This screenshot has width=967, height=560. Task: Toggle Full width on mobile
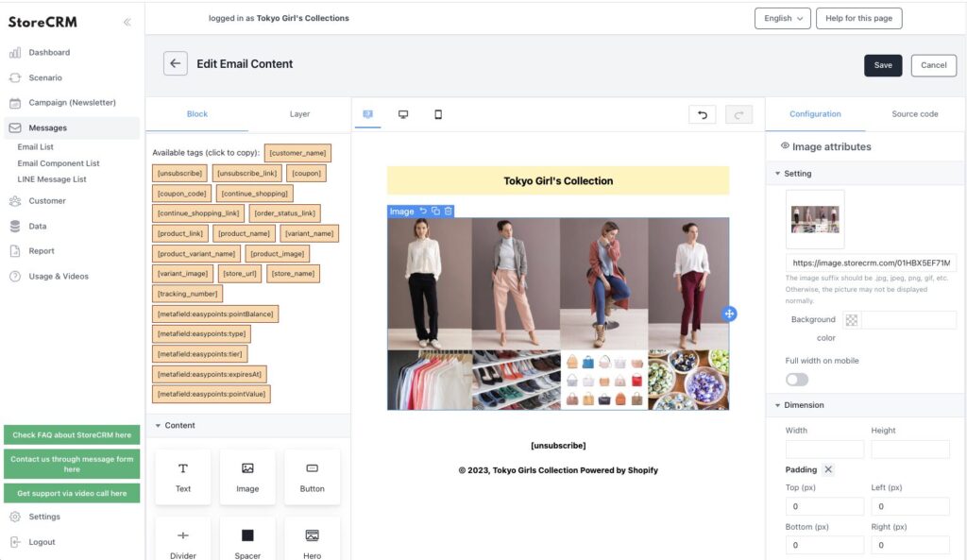(797, 380)
